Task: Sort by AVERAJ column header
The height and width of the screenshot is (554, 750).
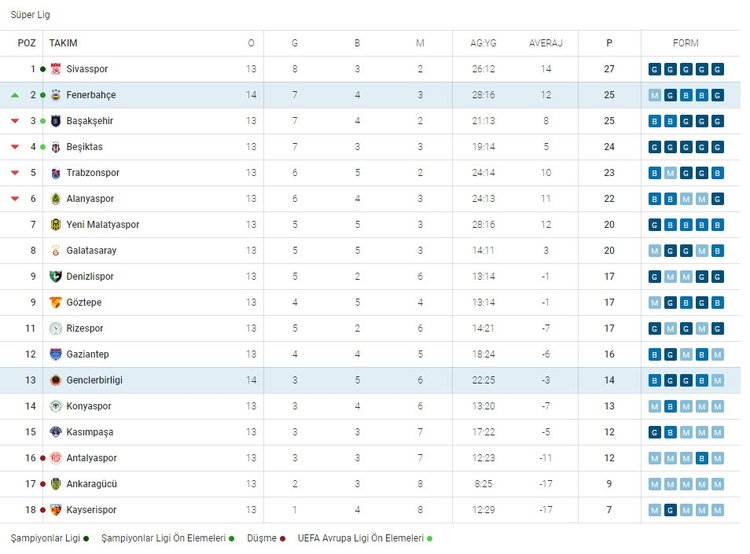Action: click(546, 43)
